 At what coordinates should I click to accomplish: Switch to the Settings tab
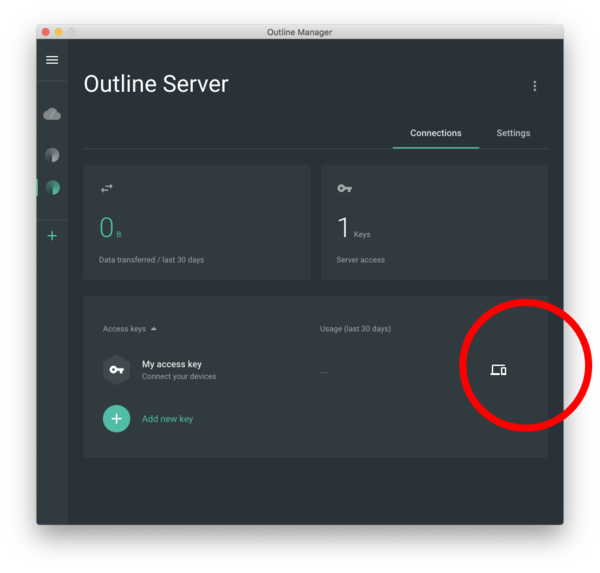[x=513, y=133]
